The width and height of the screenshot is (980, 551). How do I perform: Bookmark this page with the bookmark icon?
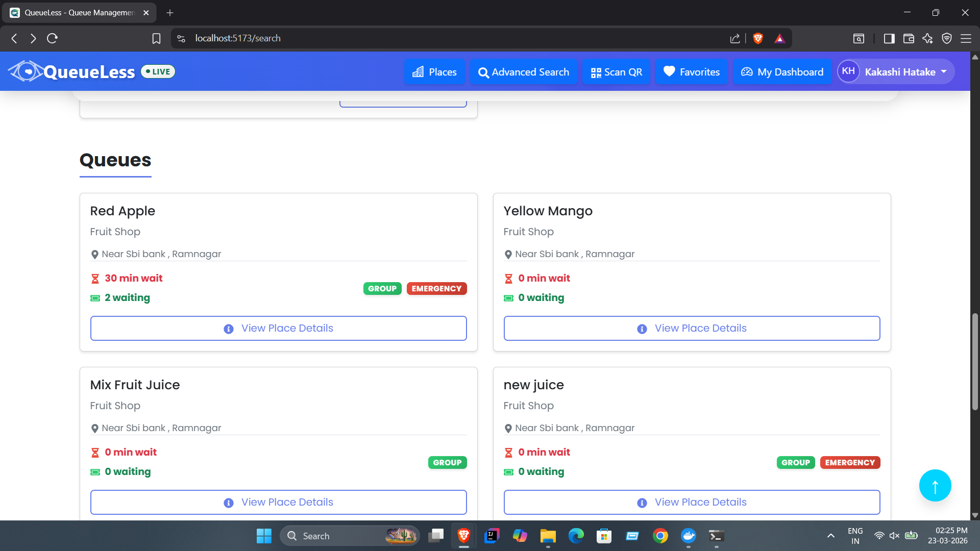point(156,38)
